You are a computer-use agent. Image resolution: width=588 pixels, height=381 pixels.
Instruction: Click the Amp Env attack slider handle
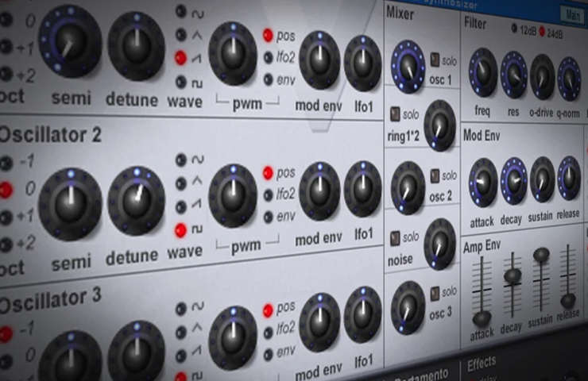482,318
